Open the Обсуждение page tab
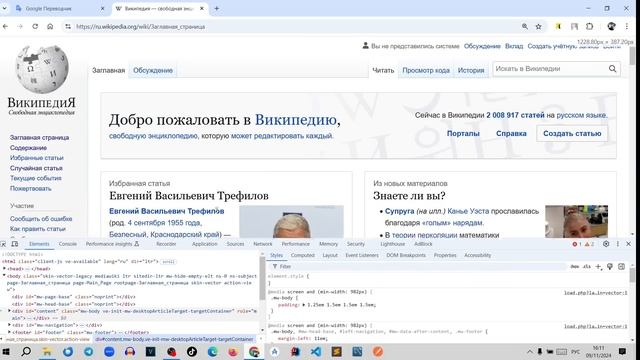The height and width of the screenshot is (360, 640). [153, 70]
